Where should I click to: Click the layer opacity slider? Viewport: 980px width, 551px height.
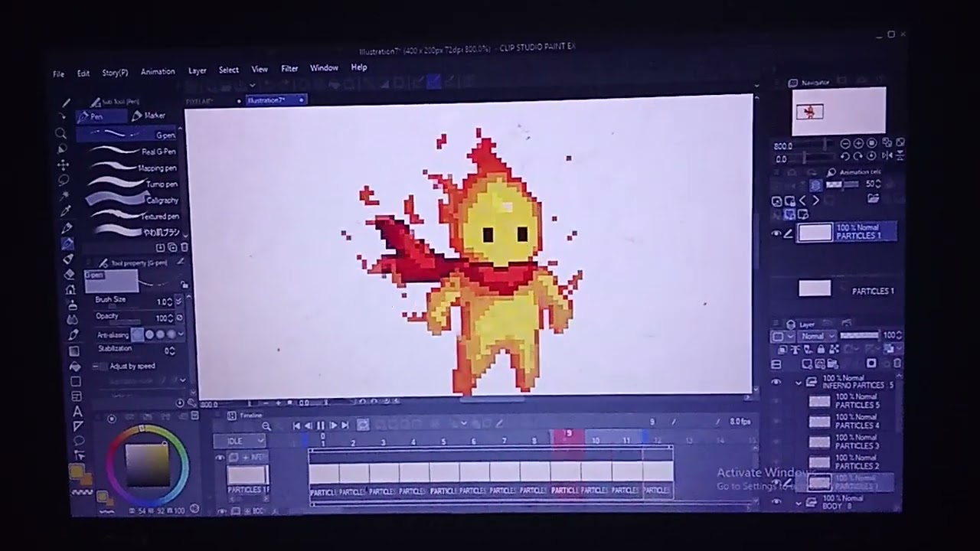(x=860, y=335)
